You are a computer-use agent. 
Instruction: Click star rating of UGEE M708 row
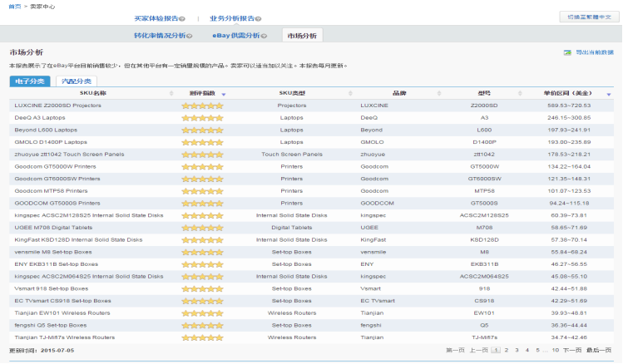(202, 228)
